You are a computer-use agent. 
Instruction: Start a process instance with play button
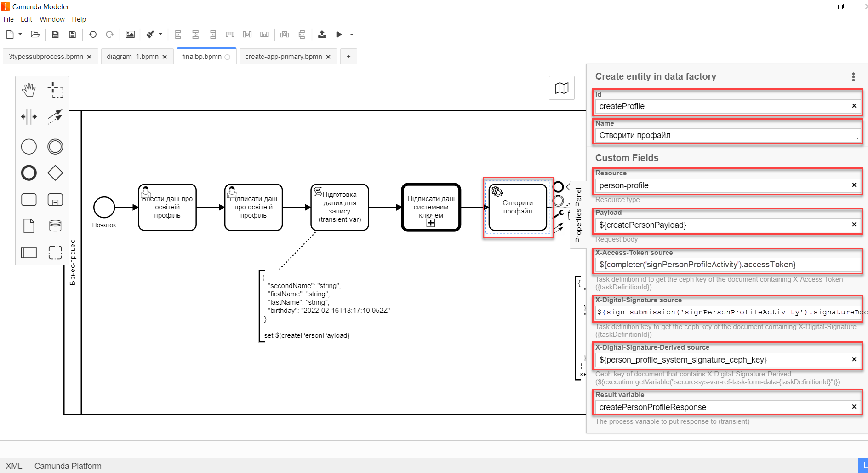(339, 35)
